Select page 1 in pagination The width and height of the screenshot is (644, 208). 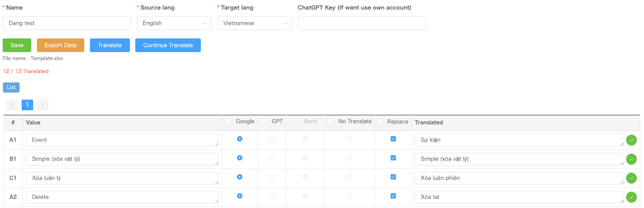(x=27, y=105)
